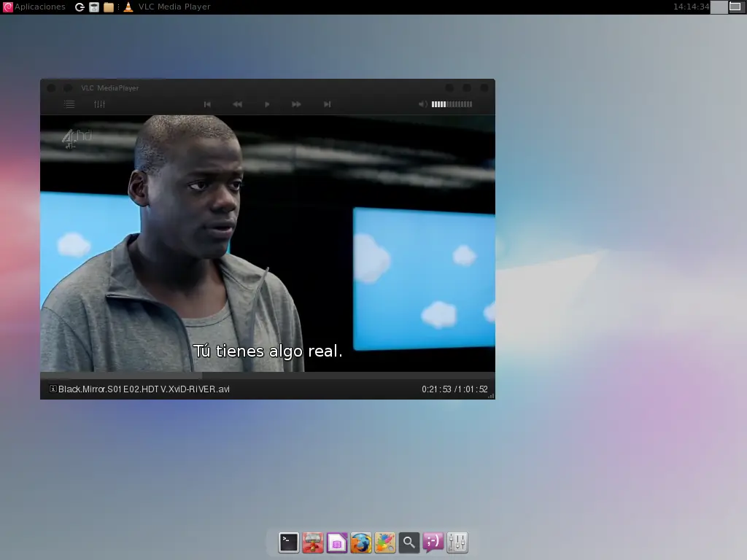Click the middle right title bar button in VLC

(467, 88)
